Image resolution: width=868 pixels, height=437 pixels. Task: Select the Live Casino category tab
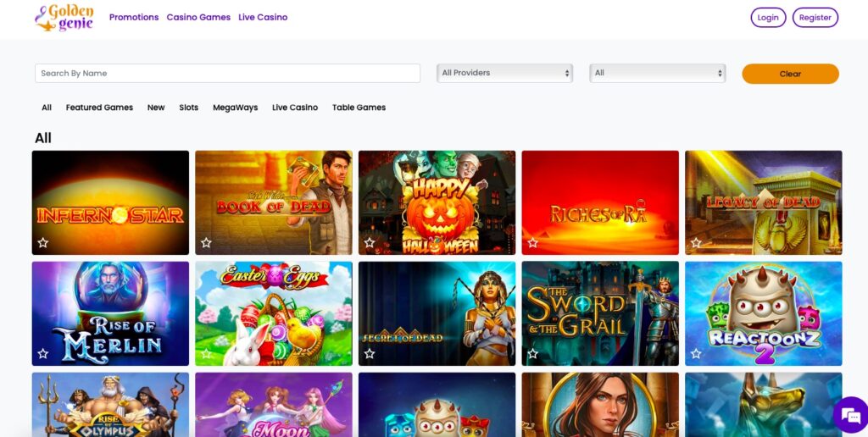coord(295,108)
